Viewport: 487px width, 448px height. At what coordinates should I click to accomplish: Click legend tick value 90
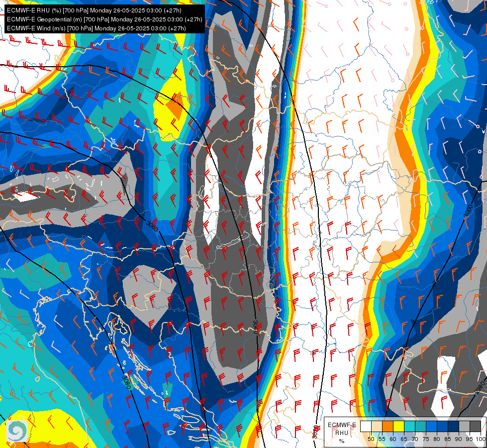459,439
